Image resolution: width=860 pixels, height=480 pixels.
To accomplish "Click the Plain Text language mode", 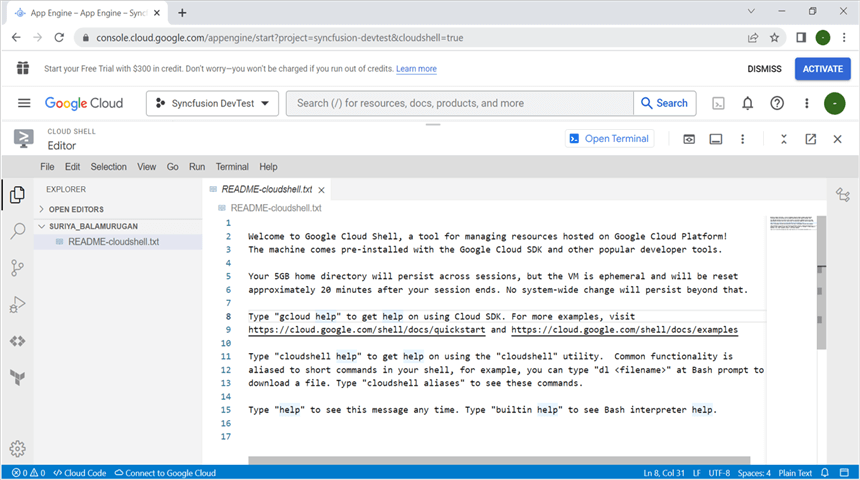I will 795,472.
